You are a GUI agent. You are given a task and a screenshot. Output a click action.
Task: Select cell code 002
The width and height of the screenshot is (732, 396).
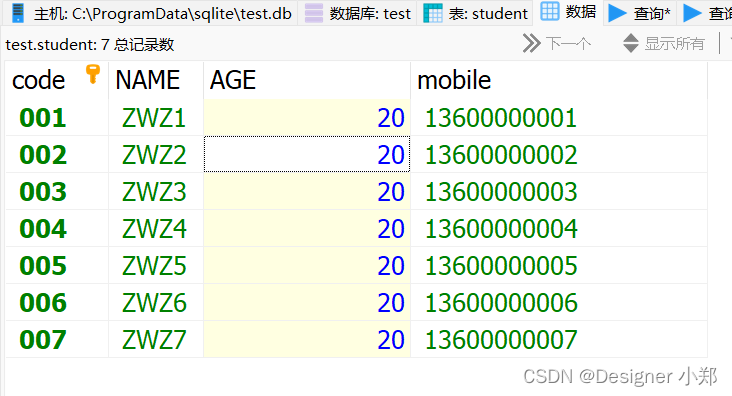(57, 155)
